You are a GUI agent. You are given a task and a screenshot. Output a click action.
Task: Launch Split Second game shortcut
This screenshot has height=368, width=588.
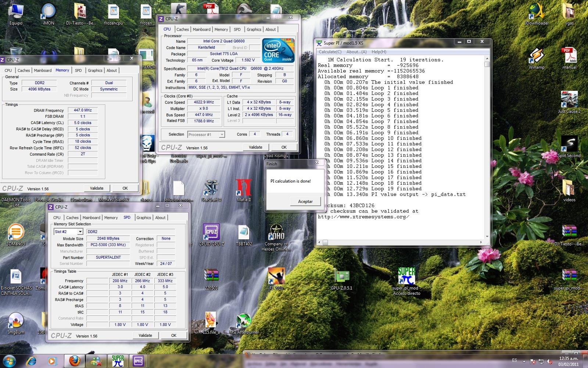pos(569,146)
